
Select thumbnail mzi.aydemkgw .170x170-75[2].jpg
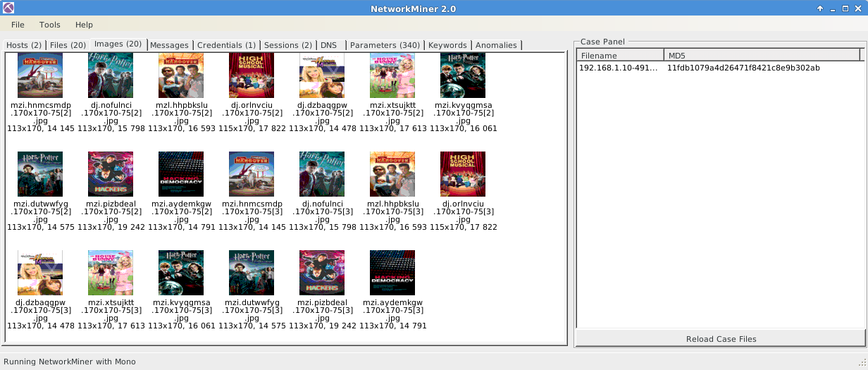point(181,174)
